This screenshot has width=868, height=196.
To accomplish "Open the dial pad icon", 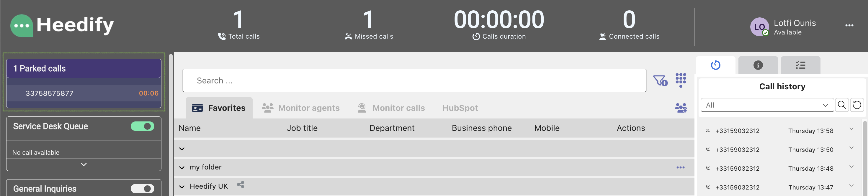I will [681, 80].
